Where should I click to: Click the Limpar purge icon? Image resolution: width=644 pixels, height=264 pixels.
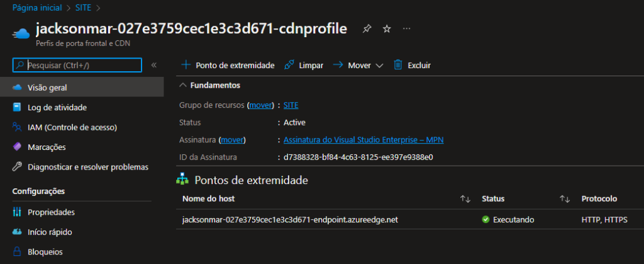[x=289, y=65]
